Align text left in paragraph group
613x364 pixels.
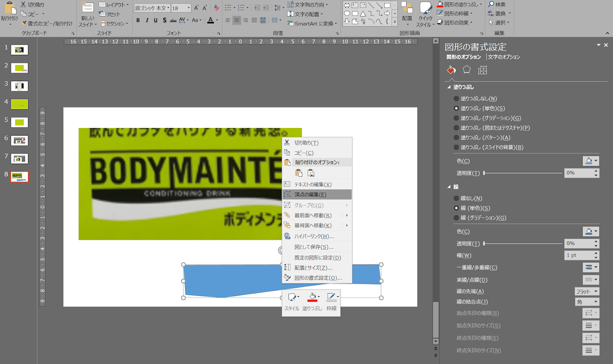(228, 20)
